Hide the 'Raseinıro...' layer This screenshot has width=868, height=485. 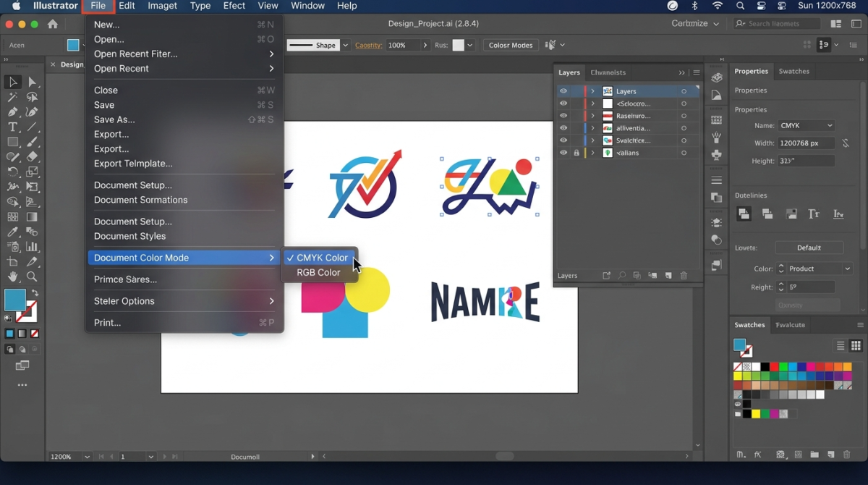(563, 116)
